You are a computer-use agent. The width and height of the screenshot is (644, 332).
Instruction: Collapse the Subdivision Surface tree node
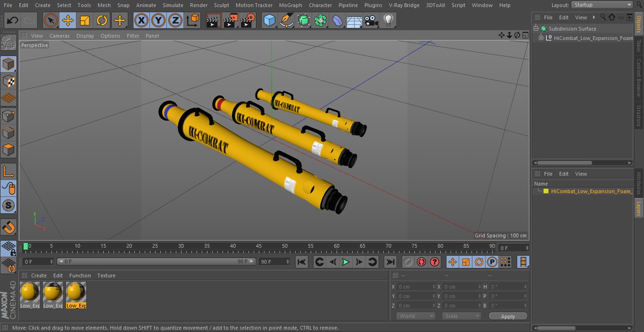click(536, 29)
